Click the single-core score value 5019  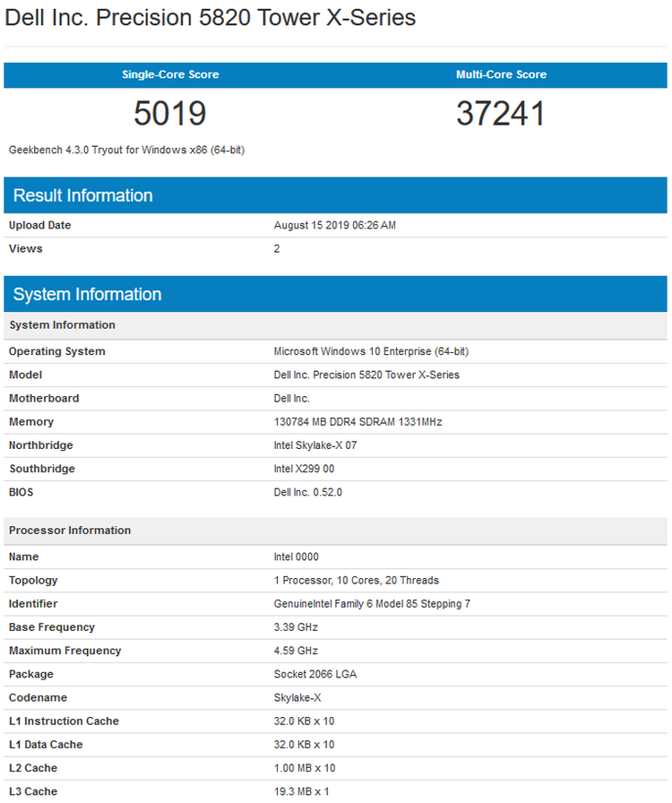[x=170, y=113]
